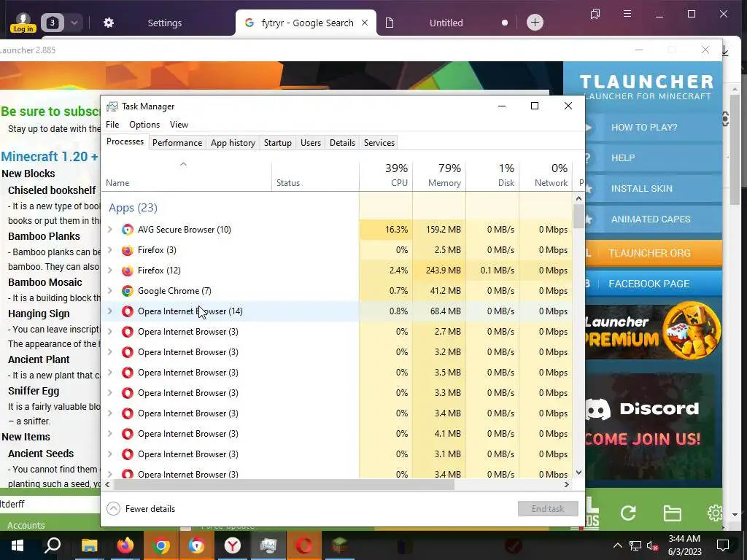Switch to Performance tab
The height and width of the screenshot is (560, 747).
[x=177, y=143]
